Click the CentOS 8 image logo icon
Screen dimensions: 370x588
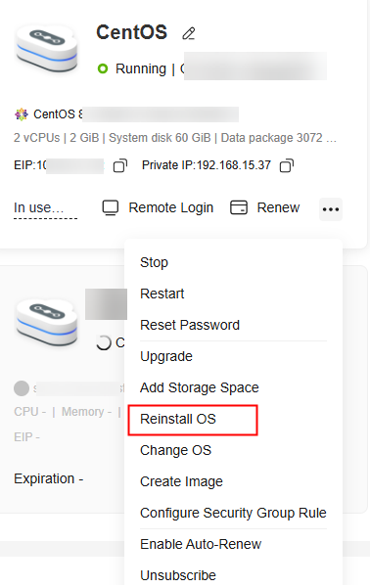(22, 114)
